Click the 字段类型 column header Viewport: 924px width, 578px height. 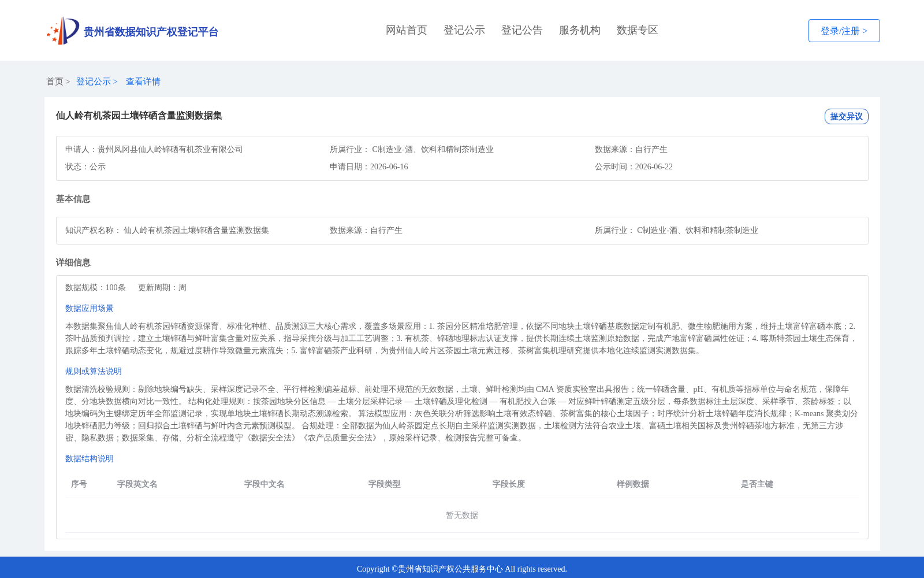click(x=385, y=484)
